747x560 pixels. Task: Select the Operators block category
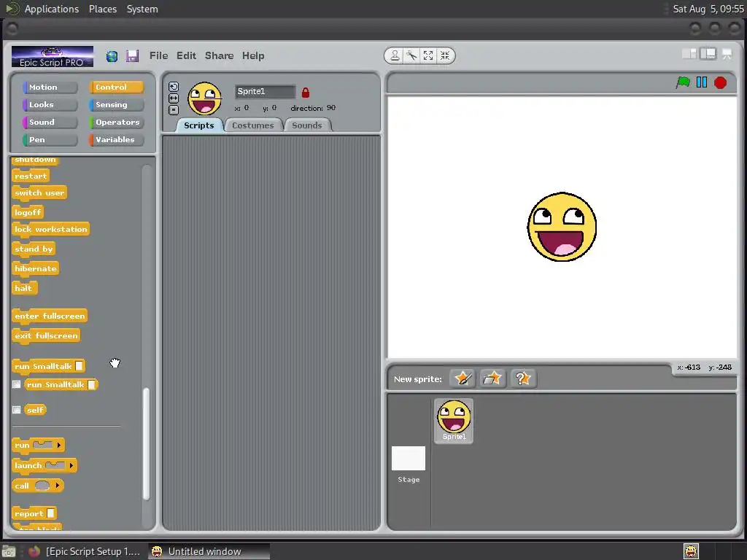pyautogui.click(x=116, y=122)
